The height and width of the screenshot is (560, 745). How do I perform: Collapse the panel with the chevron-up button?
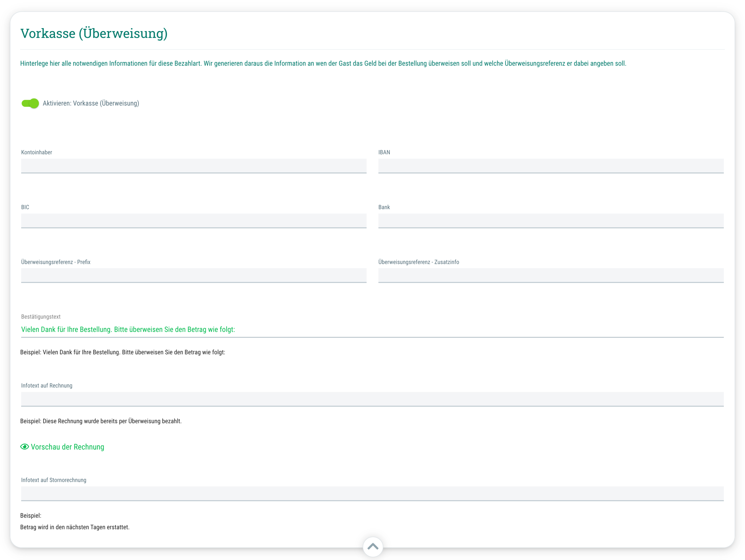pyautogui.click(x=373, y=547)
